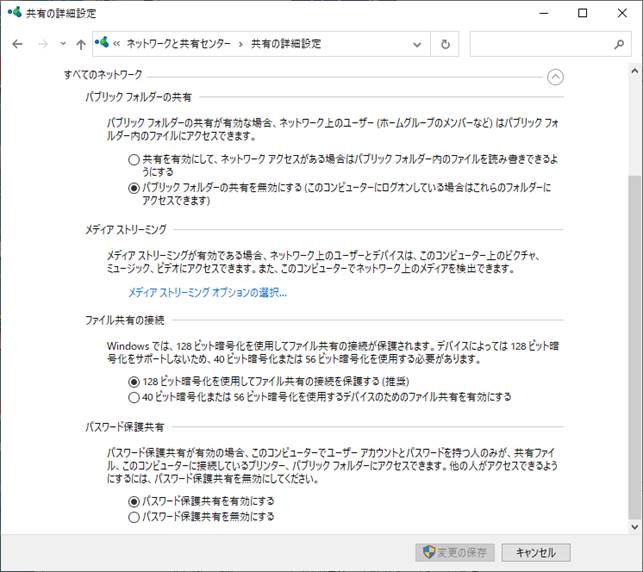
Task: Maximize the 共有の詳細設定 window
Action: [582, 13]
